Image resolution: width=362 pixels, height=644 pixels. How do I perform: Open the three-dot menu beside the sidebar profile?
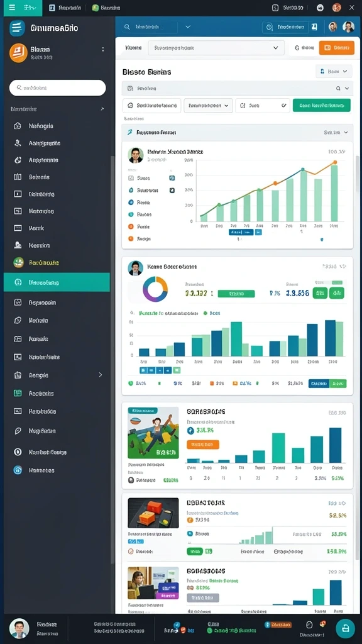coord(102,49)
